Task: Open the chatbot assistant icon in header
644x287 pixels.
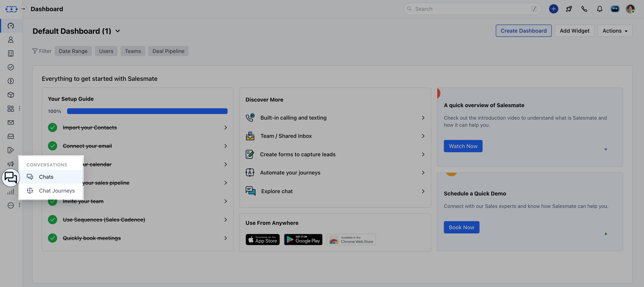Action: (615, 9)
